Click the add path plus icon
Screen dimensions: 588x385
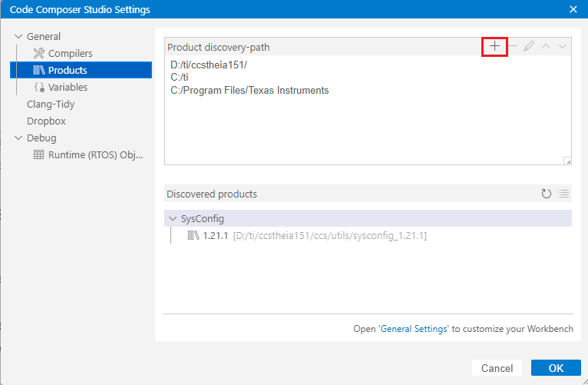coord(494,47)
